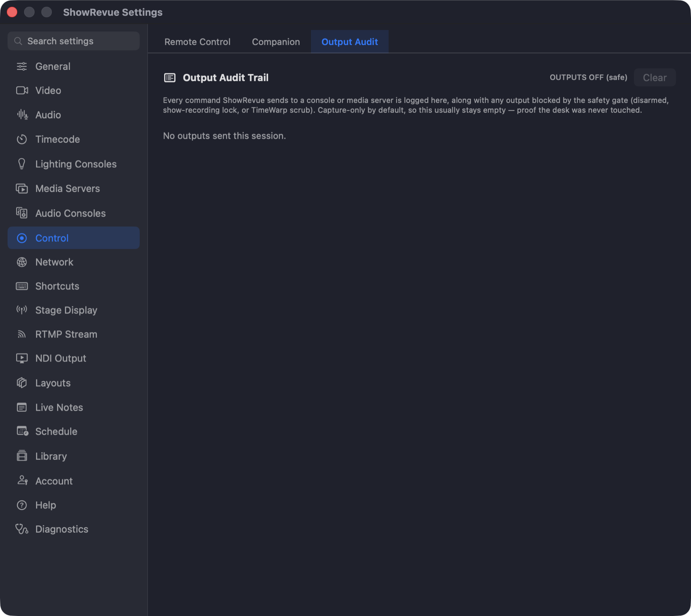Click the Lighting Consoles bulb icon

coord(22,164)
